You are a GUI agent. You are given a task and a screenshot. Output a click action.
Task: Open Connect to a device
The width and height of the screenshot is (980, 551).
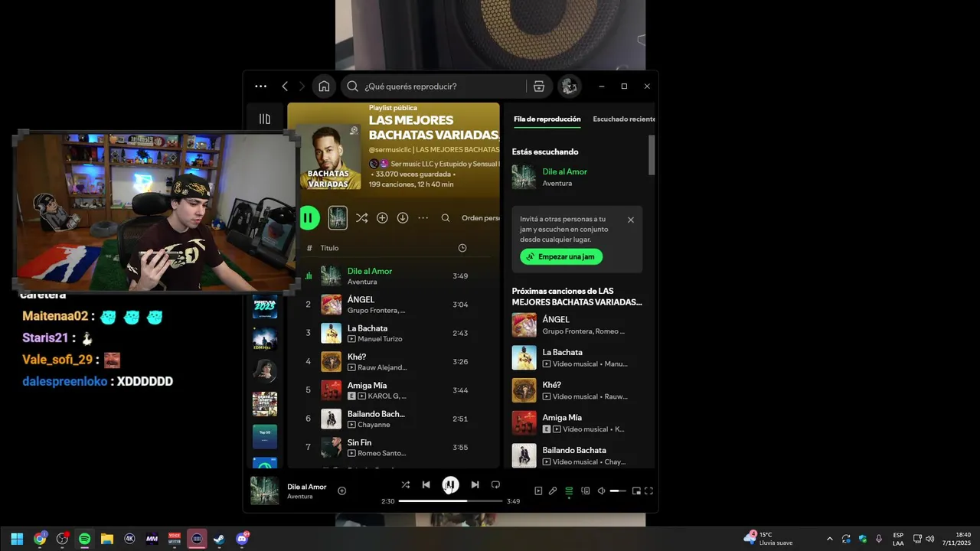coord(586,491)
